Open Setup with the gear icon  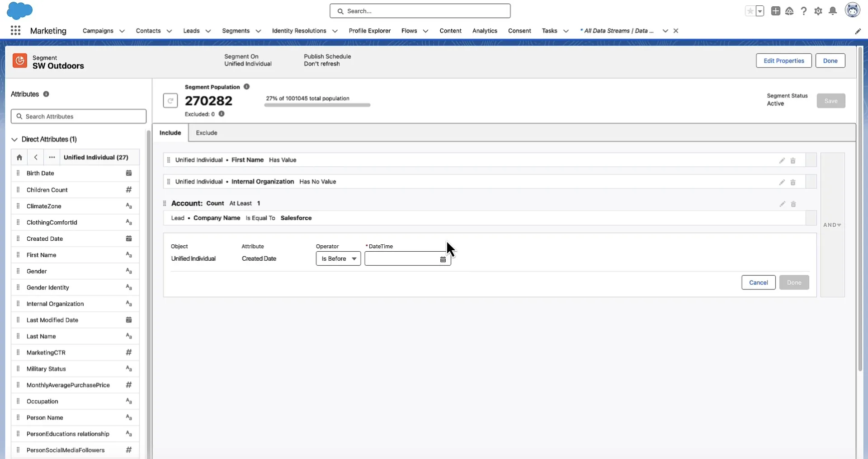click(x=818, y=11)
